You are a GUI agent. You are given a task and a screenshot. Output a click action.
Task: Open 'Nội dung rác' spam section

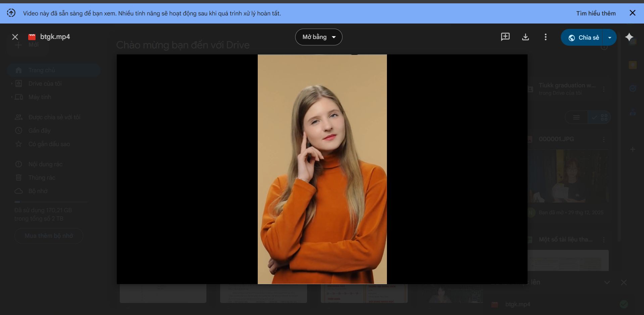pyautogui.click(x=45, y=164)
